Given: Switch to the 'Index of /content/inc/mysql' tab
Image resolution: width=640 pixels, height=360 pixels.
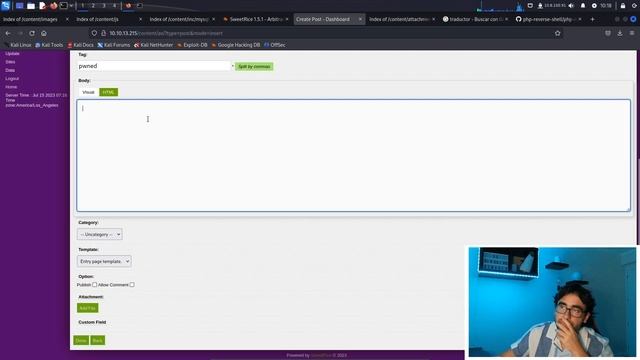Looking at the screenshot, I should tap(179, 19).
